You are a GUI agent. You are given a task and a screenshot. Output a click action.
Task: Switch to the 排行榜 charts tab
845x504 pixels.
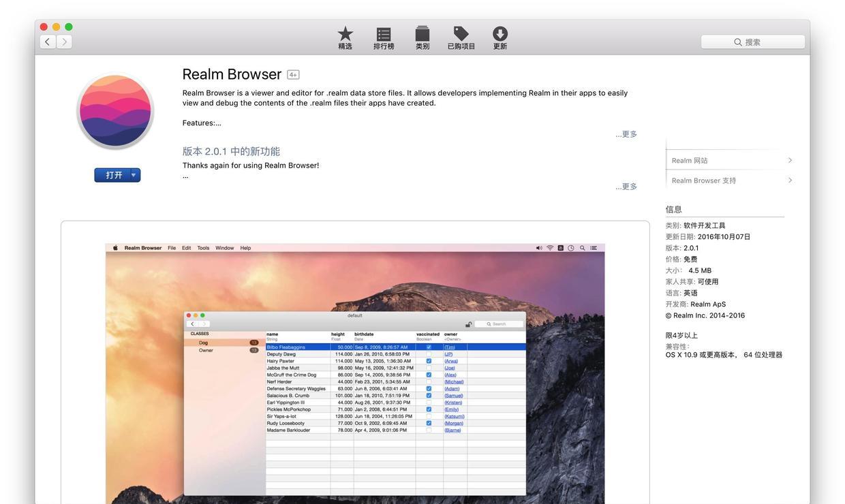(x=384, y=38)
